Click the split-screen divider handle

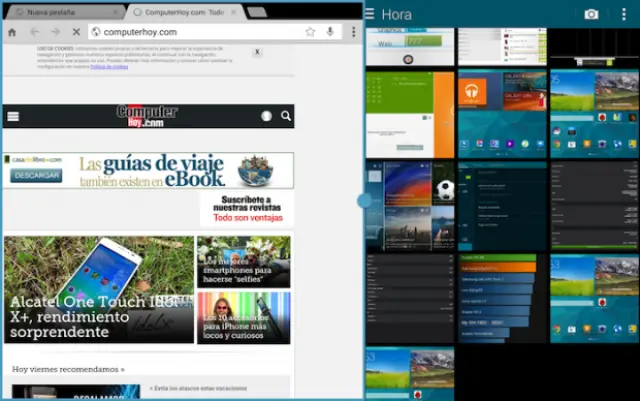363,200
